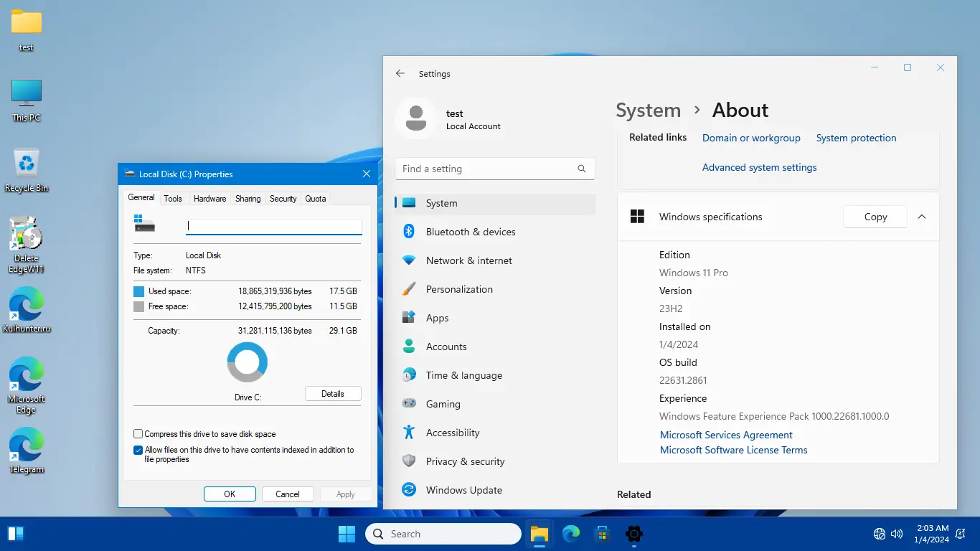Minimize the Settings window
The image size is (980, 551).
point(875,67)
